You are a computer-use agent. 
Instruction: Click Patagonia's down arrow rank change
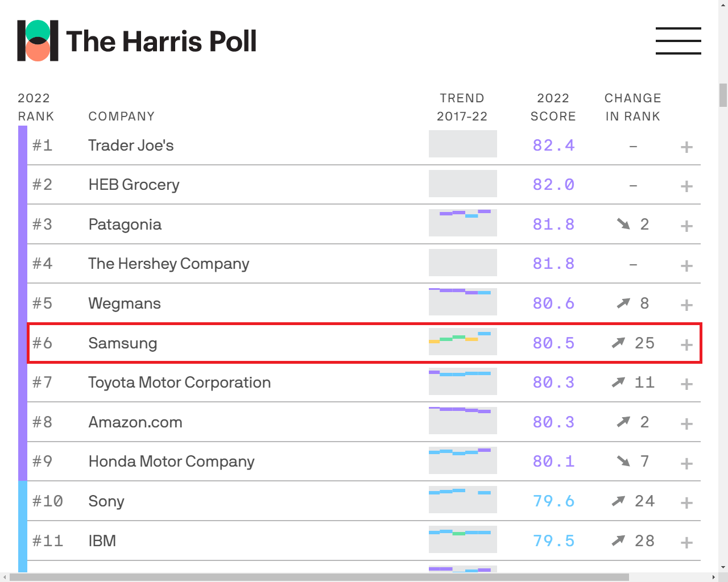623,224
